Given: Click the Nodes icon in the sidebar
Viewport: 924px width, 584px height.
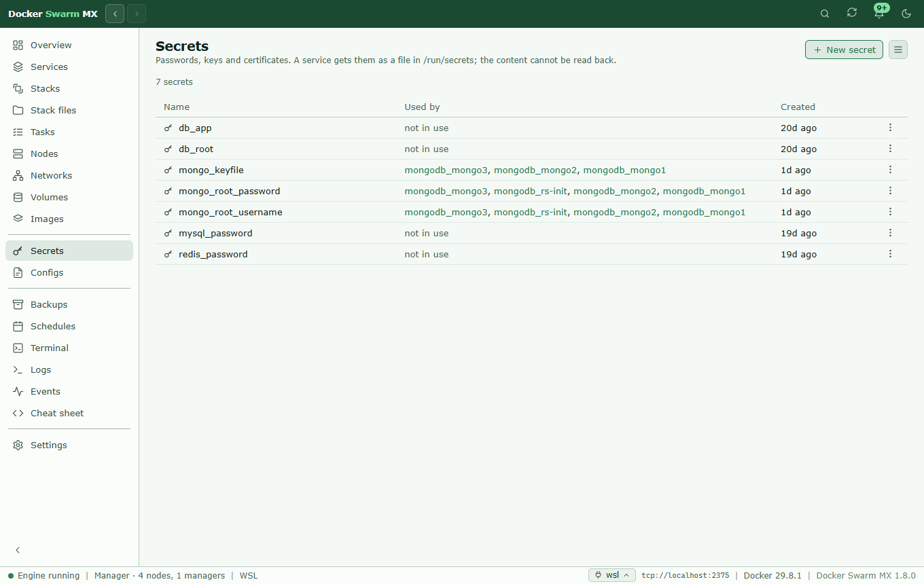Looking at the screenshot, I should [x=18, y=153].
